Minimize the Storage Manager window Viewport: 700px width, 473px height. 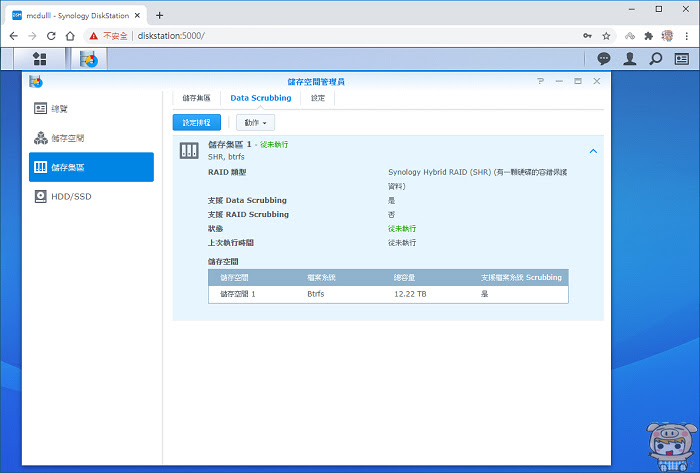point(559,81)
